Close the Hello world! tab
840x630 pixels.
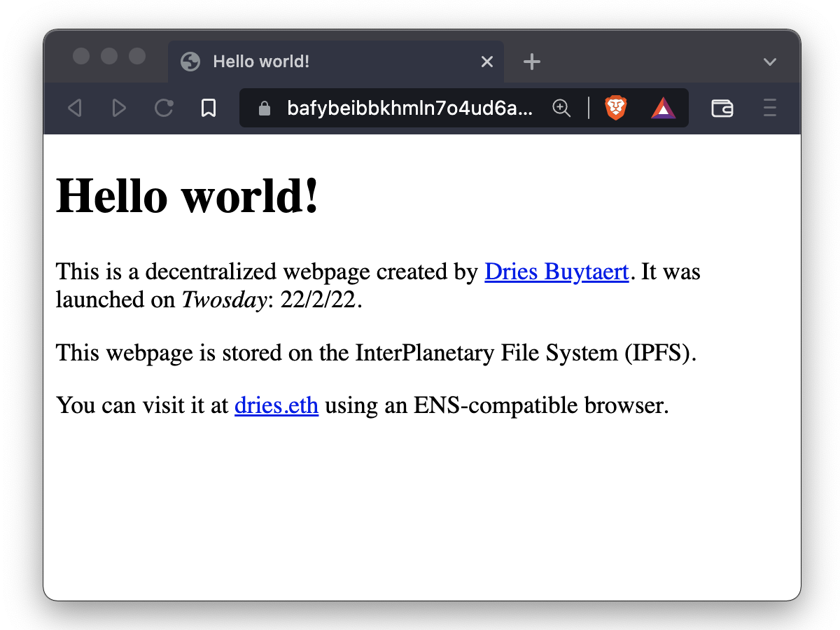pos(486,62)
